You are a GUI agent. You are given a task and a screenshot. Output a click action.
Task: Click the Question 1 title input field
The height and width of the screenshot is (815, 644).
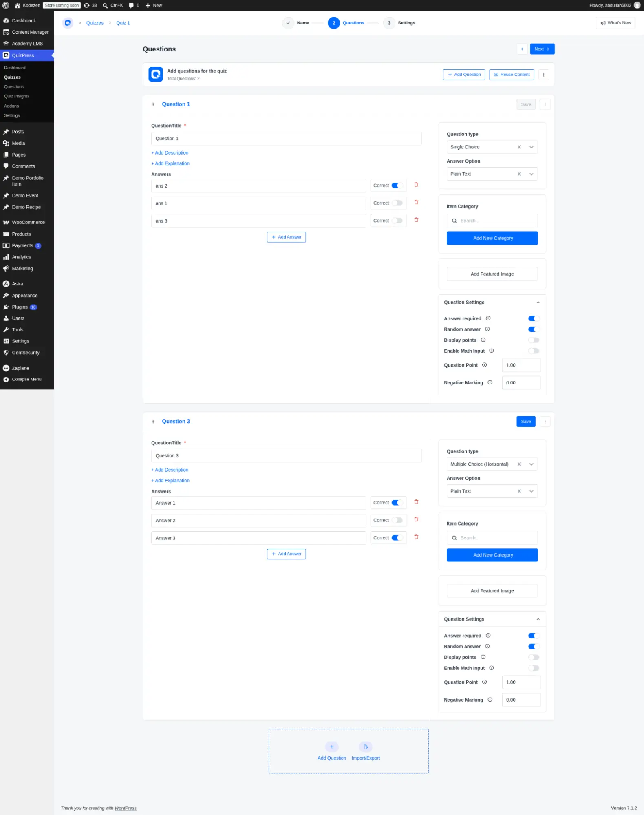[x=286, y=139]
